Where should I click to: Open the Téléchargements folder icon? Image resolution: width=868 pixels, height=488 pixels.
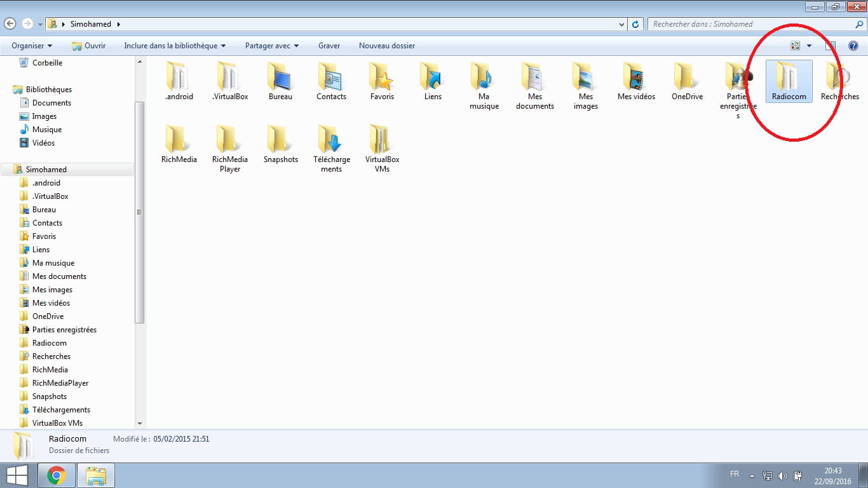tap(331, 141)
